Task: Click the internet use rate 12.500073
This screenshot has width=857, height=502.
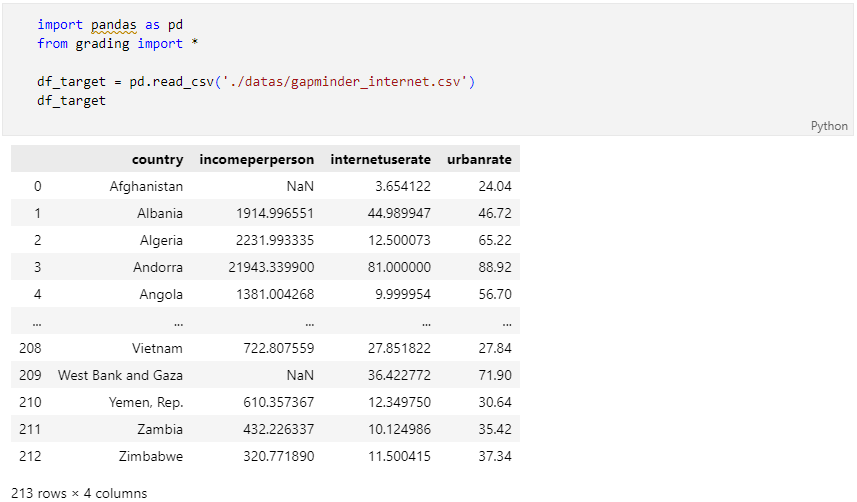Action: click(x=399, y=240)
